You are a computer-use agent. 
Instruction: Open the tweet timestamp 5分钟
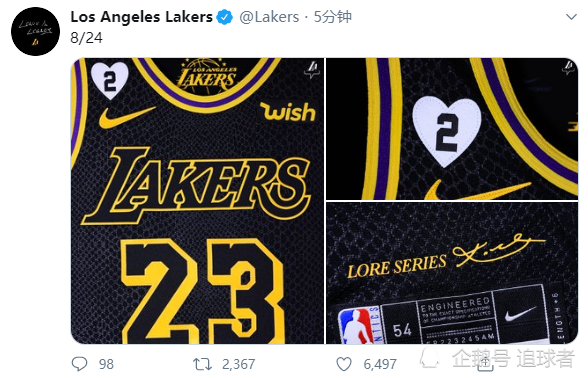click(332, 17)
